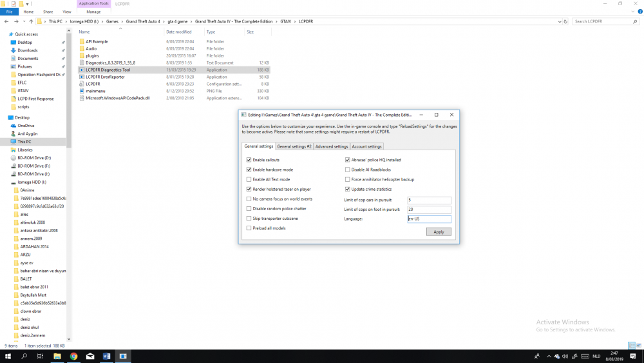This screenshot has height=363, width=644.
Task: Select the mainmenu PNG file icon
Action: pos(82,91)
